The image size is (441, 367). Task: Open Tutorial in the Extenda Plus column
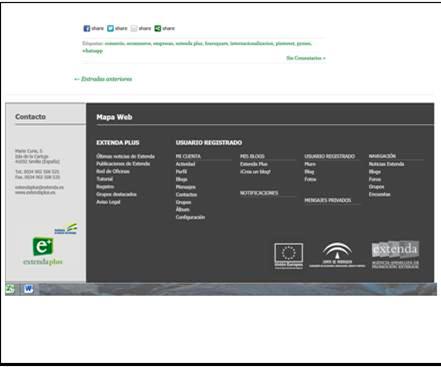[105, 179]
